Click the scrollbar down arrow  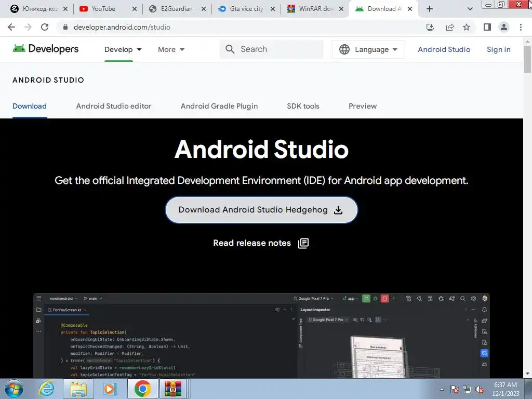(527, 374)
